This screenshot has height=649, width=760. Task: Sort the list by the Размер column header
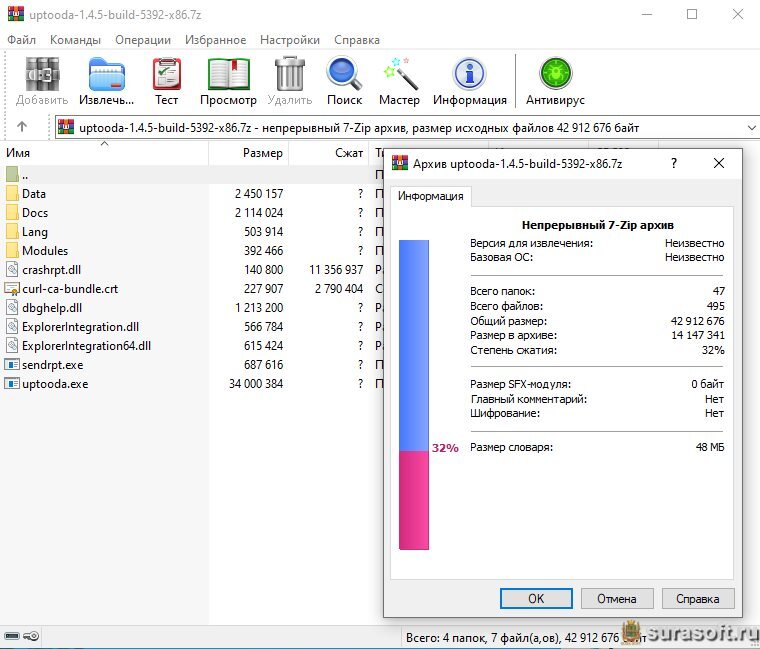click(262, 153)
